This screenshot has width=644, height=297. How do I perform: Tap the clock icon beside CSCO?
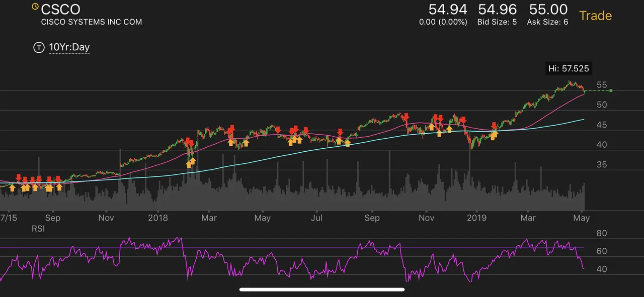[35, 7]
